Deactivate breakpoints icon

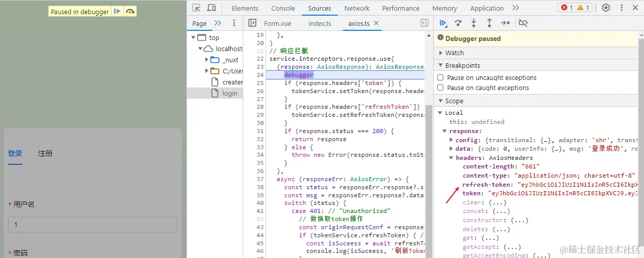[523, 23]
